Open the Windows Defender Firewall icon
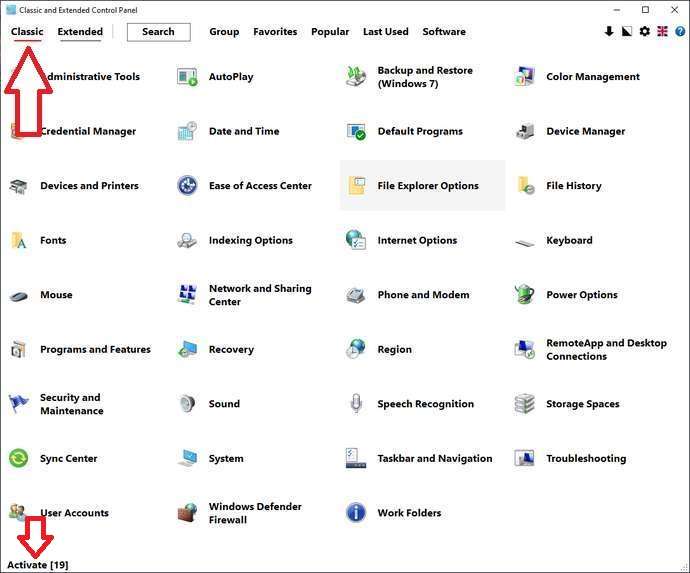The width and height of the screenshot is (690, 573). pyautogui.click(x=187, y=513)
